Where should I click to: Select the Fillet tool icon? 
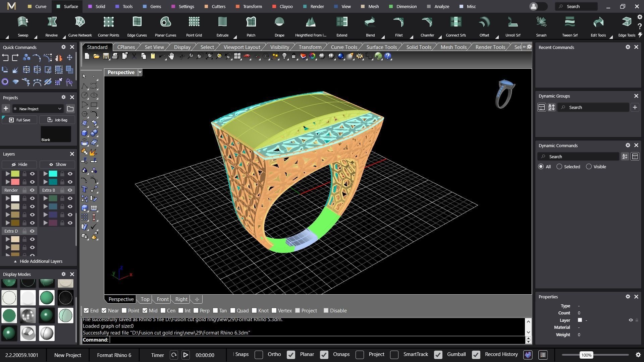tap(398, 22)
